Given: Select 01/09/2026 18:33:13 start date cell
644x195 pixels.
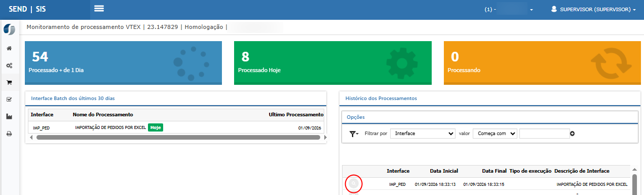Looking at the screenshot, I should tap(435, 184).
